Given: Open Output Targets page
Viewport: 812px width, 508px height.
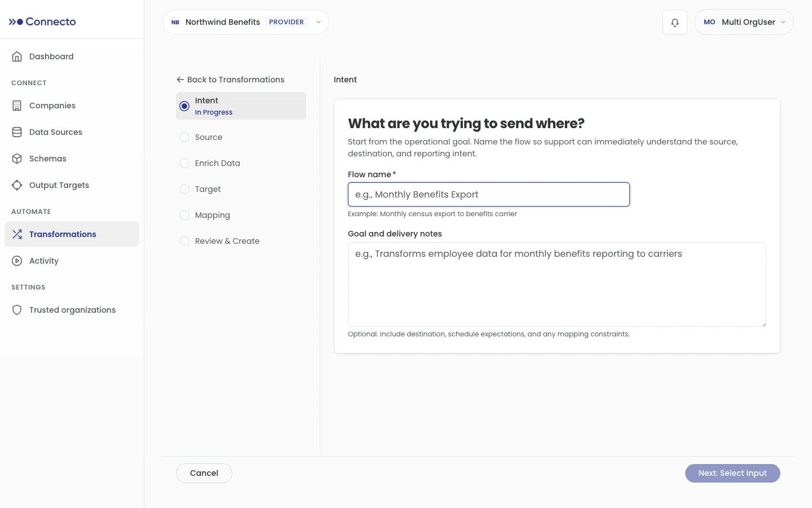Looking at the screenshot, I should pyautogui.click(x=72, y=185).
